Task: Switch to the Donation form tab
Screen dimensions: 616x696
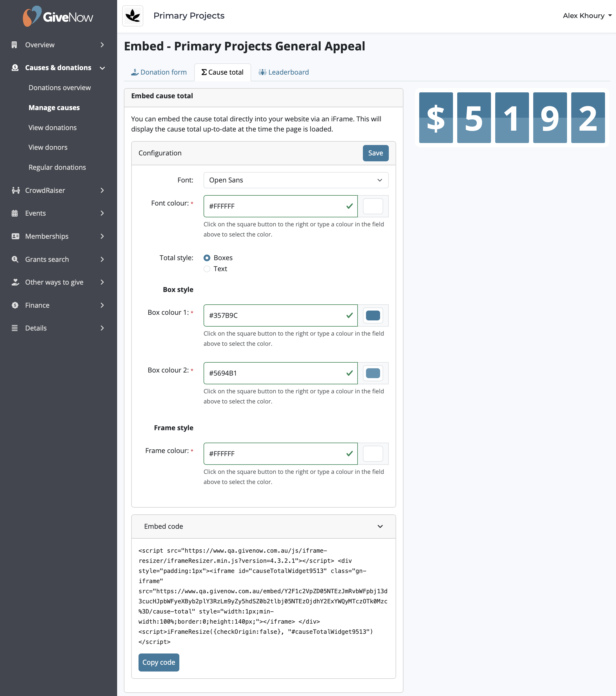Action: [x=159, y=72]
